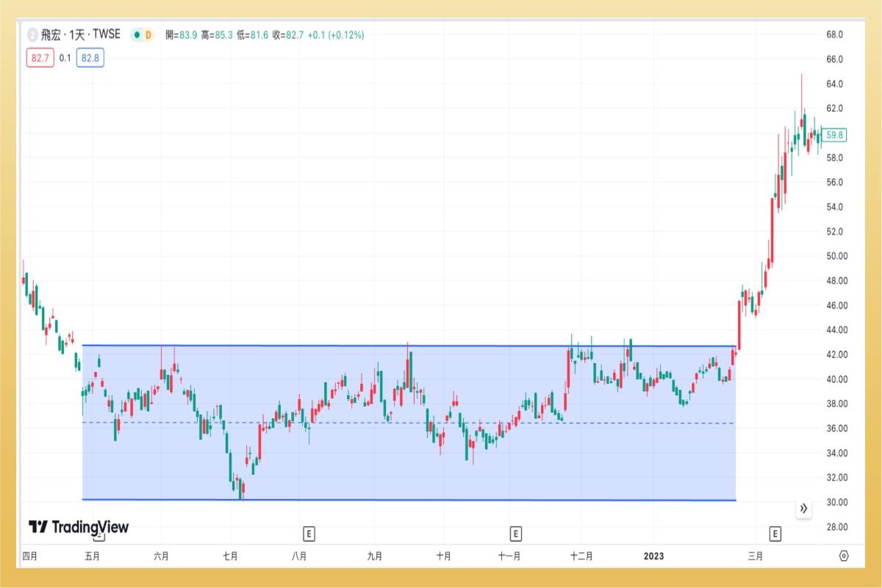Click the 2023 time axis label
The width and height of the screenshot is (882, 588).
click(x=653, y=556)
